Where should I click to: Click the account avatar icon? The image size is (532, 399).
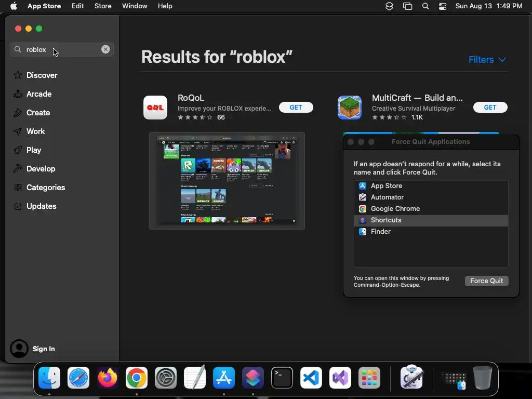click(19, 349)
